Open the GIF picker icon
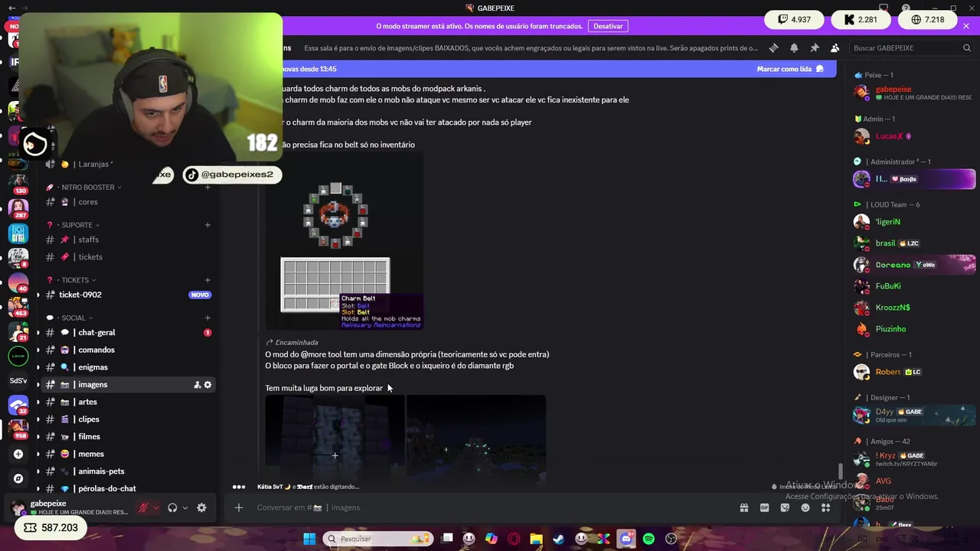980x551 pixels. 764,507
